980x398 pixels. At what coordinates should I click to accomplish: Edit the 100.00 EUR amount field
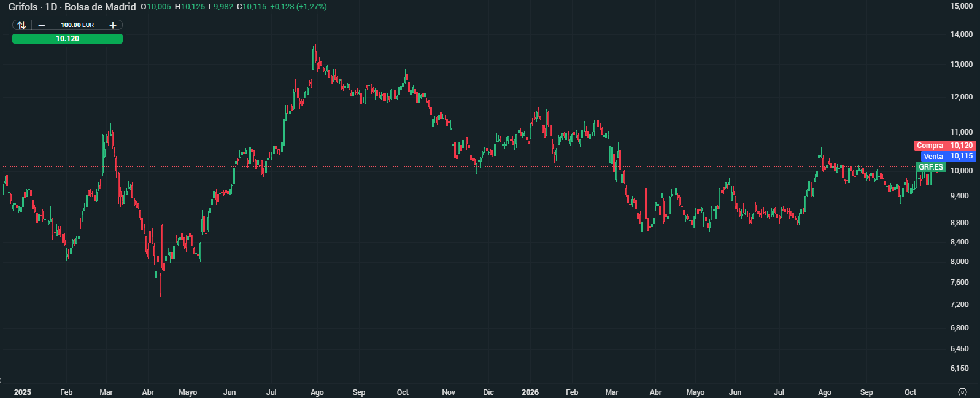[77, 25]
